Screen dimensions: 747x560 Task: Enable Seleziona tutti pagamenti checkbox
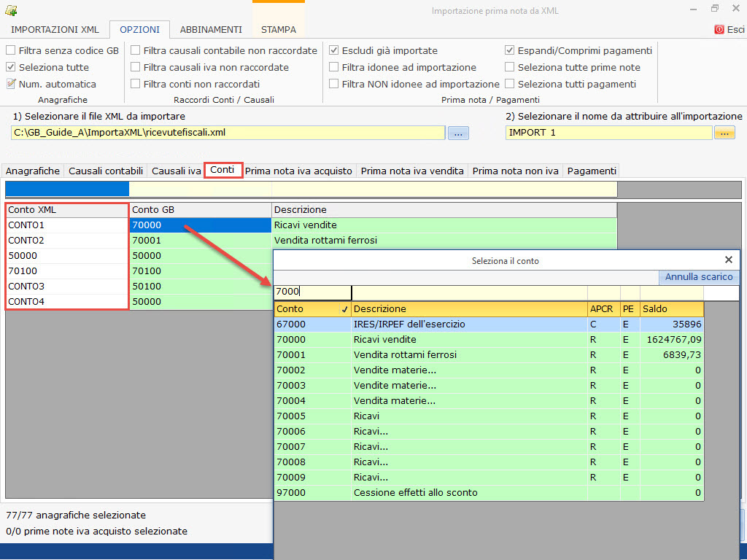(x=510, y=84)
